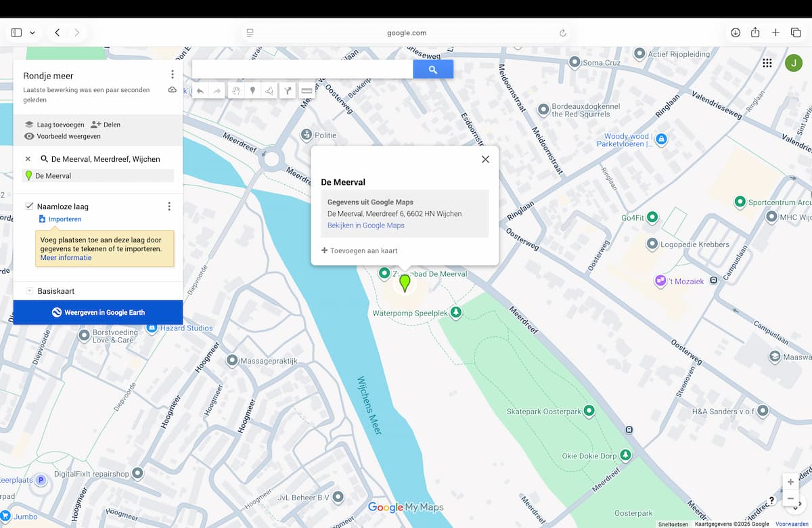Click the undo arrow in the map toolbar
Screen dimensions: 812x528
200,90
